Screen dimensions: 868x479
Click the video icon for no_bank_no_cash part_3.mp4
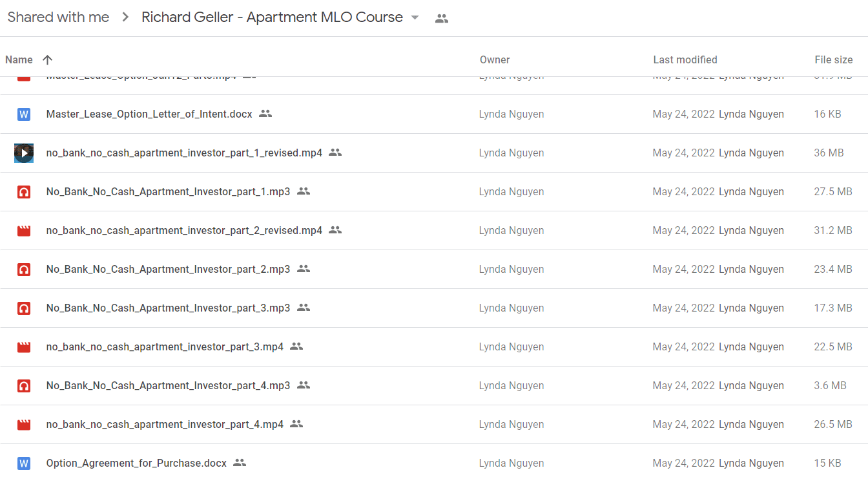coord(24,347)
